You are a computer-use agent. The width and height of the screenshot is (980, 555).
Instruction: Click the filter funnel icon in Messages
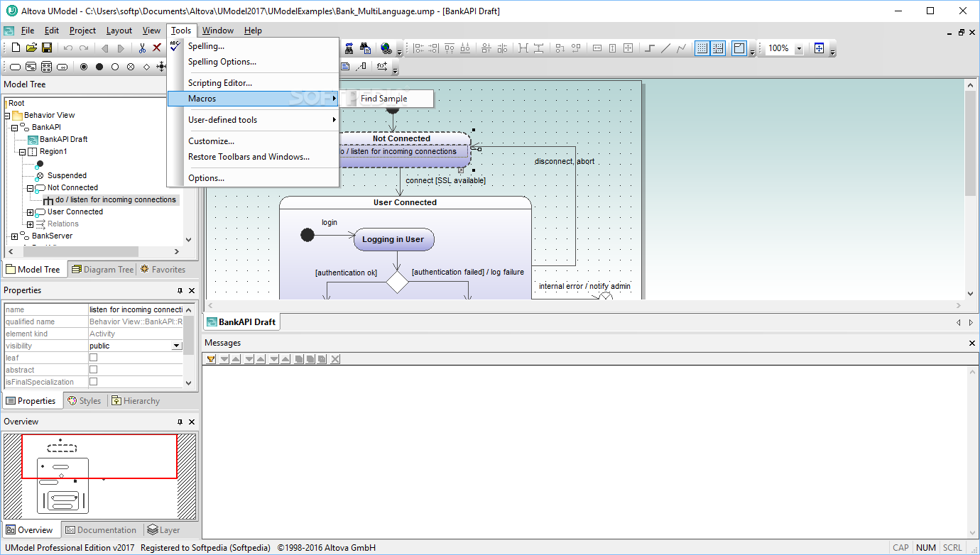[x=211, y=359]
